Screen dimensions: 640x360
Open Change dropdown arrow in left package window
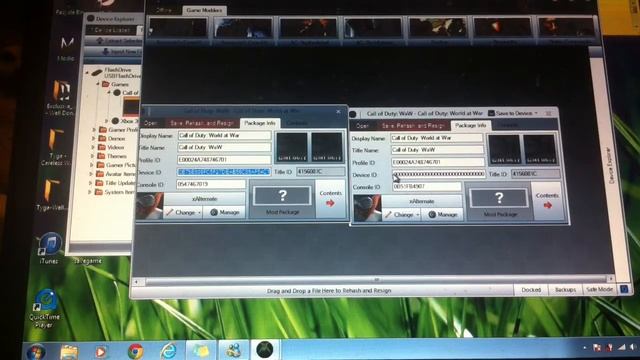point(199,213)
